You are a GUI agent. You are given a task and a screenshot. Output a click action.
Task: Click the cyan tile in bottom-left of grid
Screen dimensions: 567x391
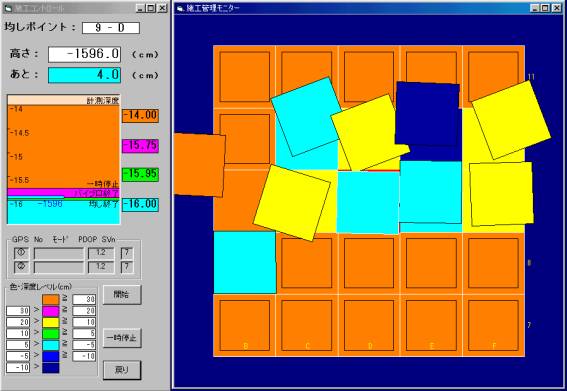pos(245,263)
